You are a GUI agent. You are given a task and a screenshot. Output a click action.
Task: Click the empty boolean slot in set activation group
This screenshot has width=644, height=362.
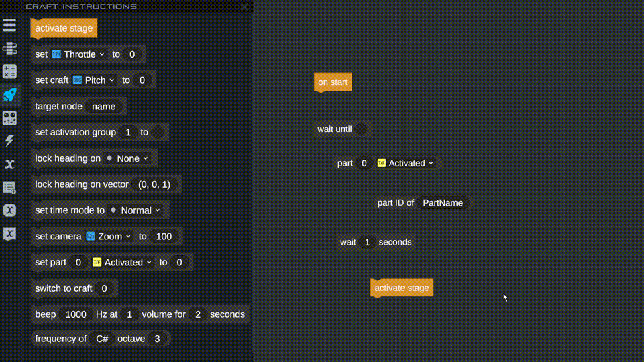click(158, 133)
